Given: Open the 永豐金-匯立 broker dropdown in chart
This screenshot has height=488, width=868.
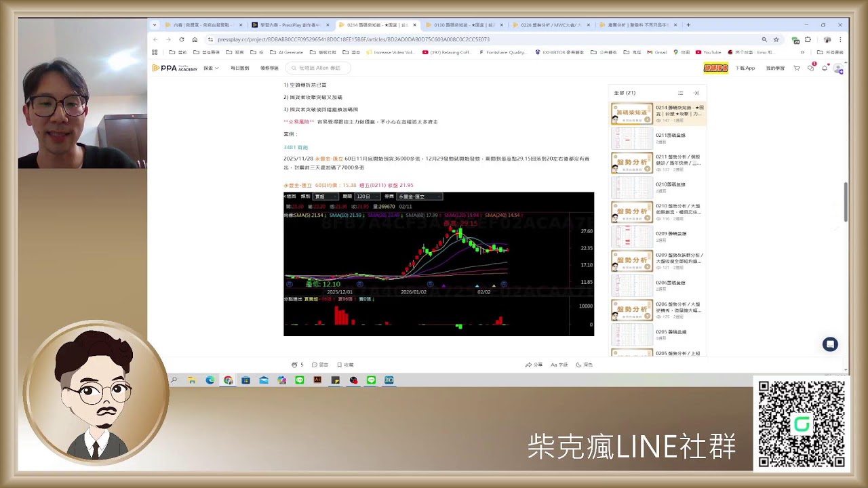Looking at the screenshot, I should point(420,197).
